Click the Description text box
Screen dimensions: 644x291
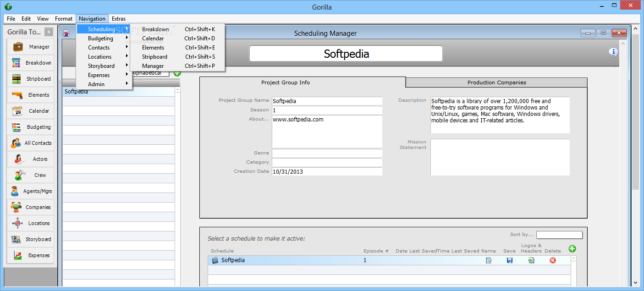(x=500, y=115)
